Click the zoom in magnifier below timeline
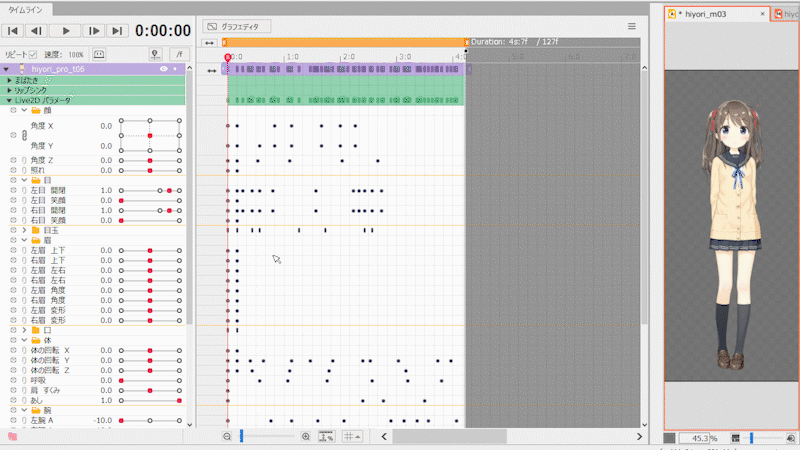This screenshot has width=800, height=450. click(305, 436)
